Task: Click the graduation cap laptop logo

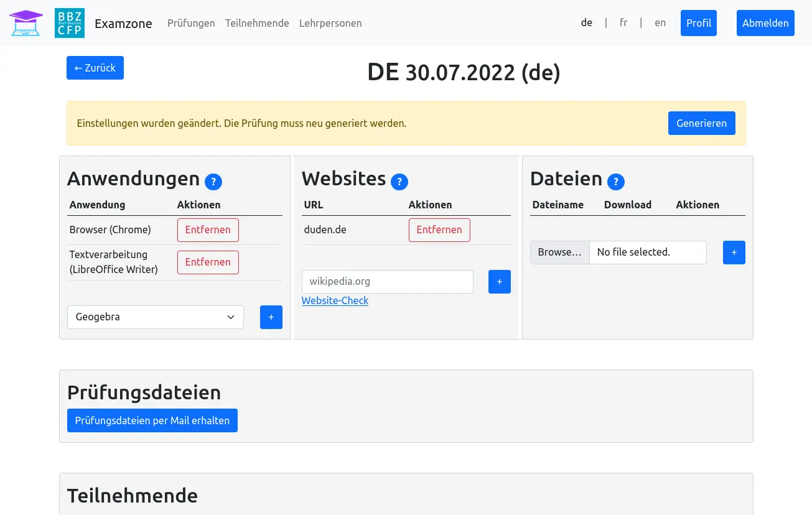Action: 26,23
